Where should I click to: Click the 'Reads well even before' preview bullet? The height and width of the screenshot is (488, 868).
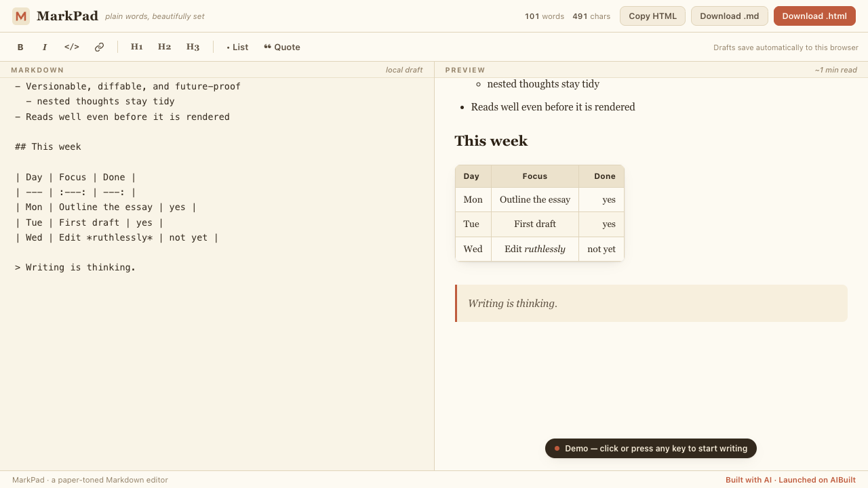[x=553, y=107]
